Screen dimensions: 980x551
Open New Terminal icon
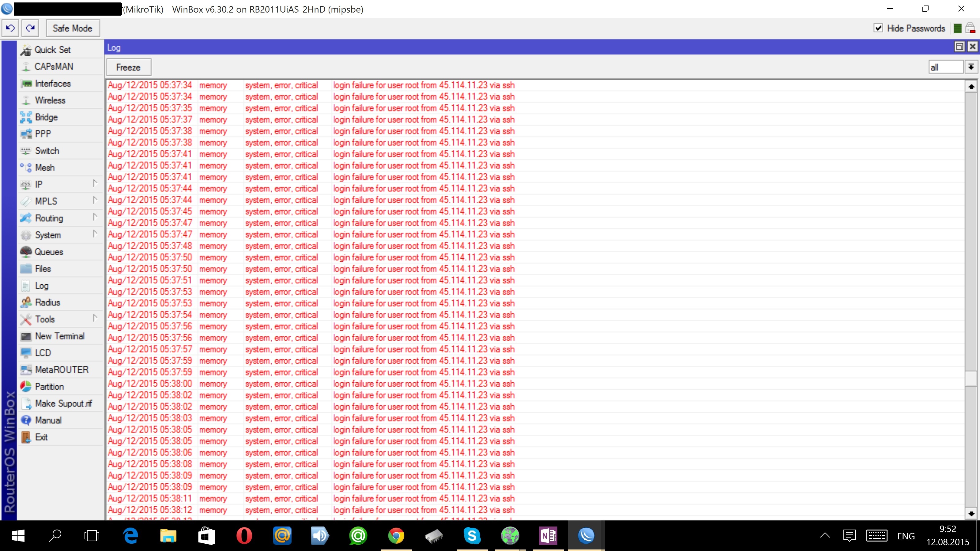(x=26, y=336)
